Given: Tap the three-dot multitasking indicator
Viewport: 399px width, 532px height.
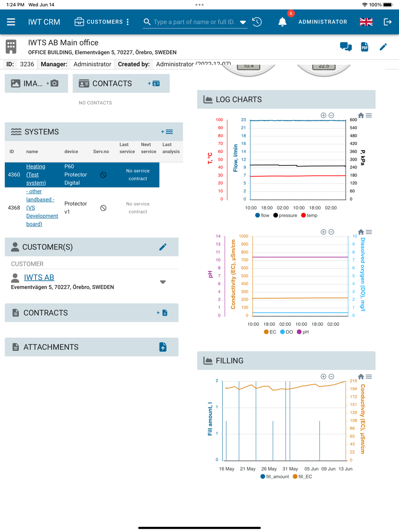Looking at the screenshot, I should click(x=199, y=5).
